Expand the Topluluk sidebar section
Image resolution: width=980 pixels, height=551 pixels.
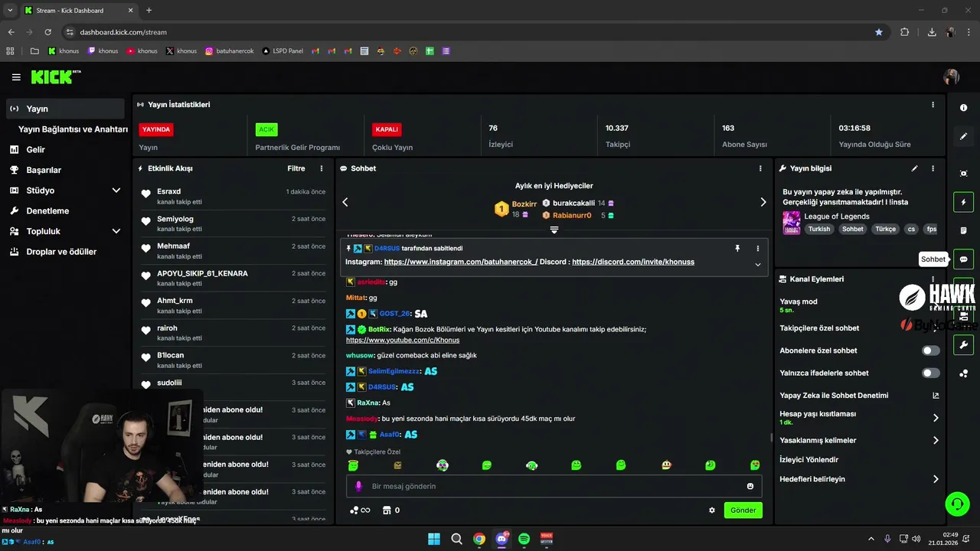point(116,231)
